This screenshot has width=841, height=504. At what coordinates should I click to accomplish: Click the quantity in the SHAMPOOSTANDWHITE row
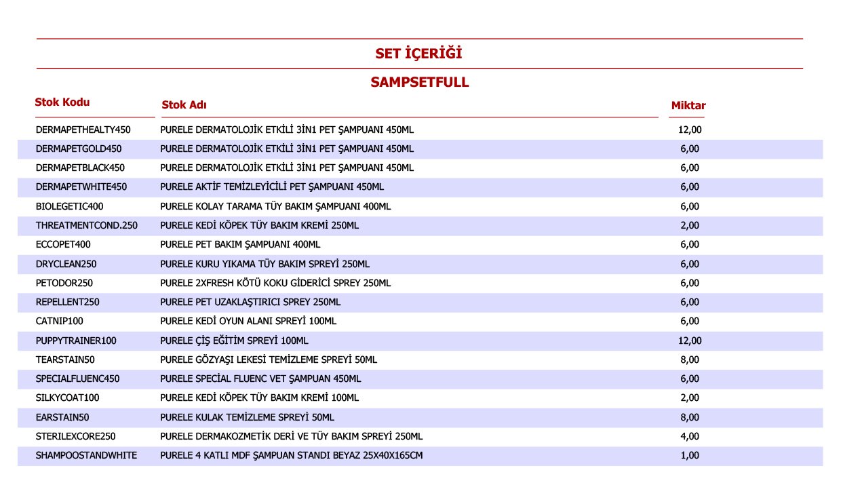tap(690, 455)
